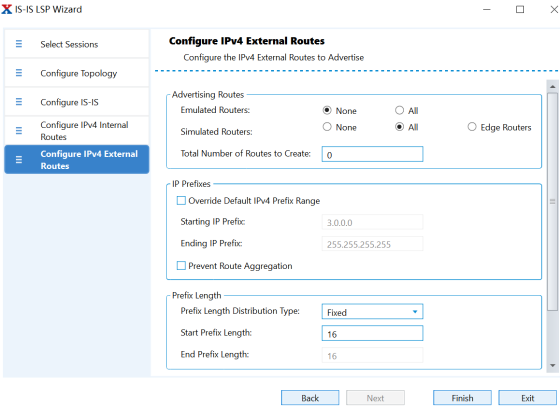Click the list icon beside Select Sessions
The width and height of the screenshot is (560, 408).
point(19,44)
